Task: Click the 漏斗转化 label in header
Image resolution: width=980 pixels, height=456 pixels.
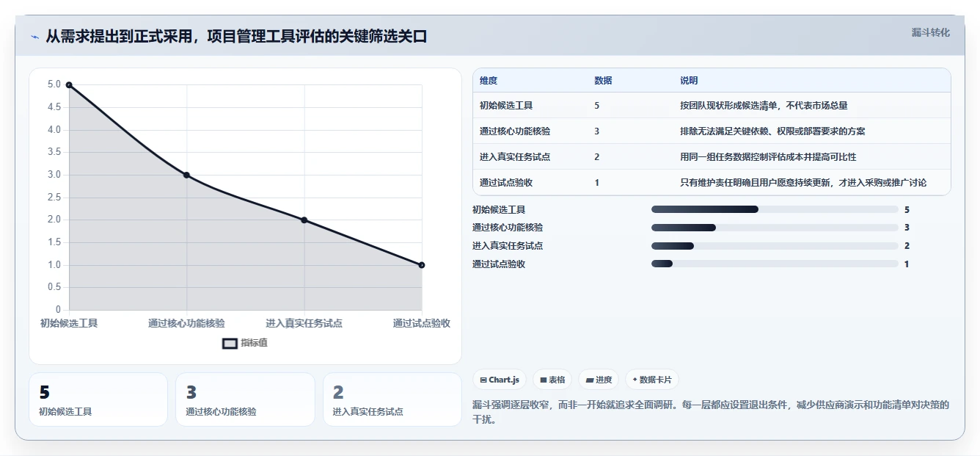Action: (x=930, y=32)
